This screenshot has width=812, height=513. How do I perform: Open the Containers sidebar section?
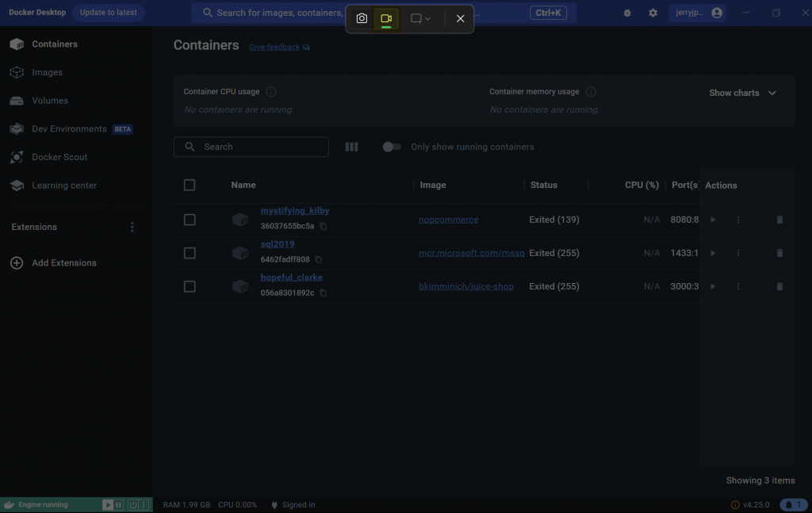[44, 44]
